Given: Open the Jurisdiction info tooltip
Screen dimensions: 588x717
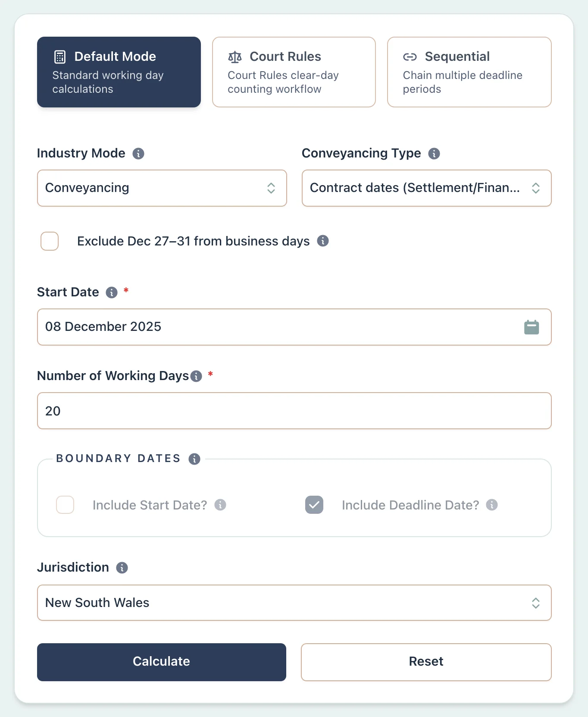Looking at the screenshot, I should 122,568.
